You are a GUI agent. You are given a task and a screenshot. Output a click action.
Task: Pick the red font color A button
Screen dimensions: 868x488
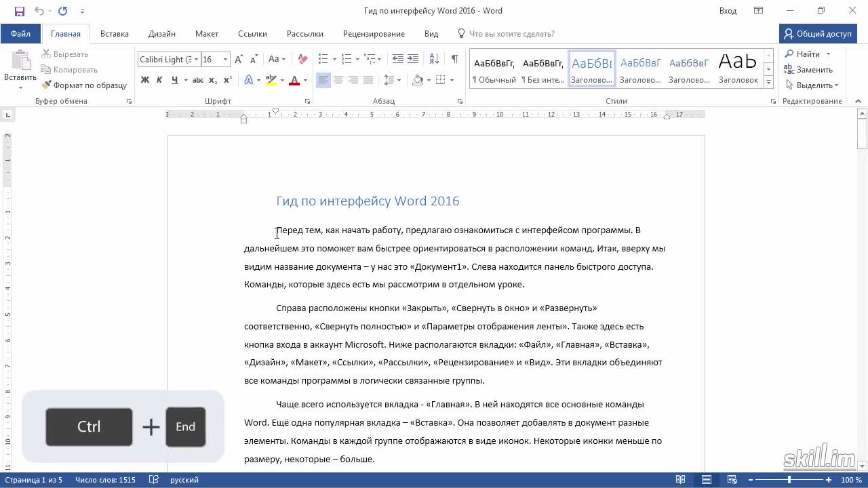(294, 80)
